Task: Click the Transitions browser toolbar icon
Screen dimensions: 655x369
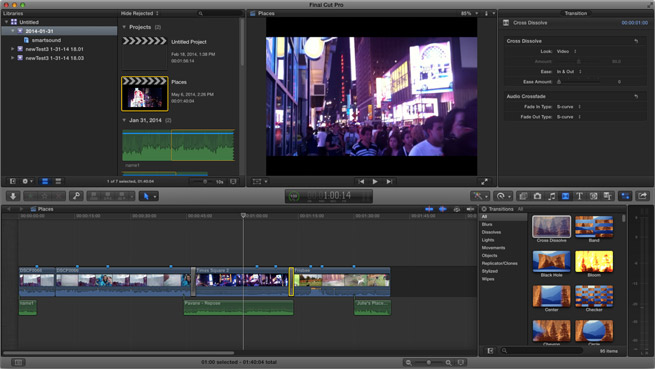Action: (x=565, y=196)
